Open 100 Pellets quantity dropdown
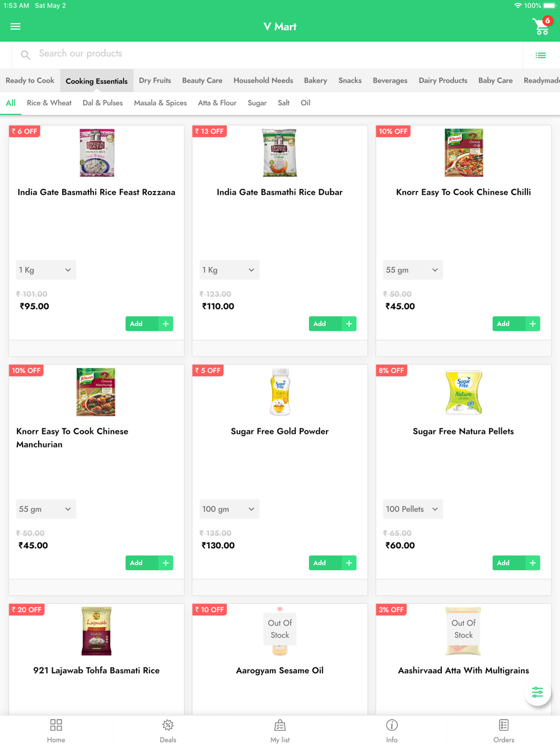 click(x=413, y=509)
